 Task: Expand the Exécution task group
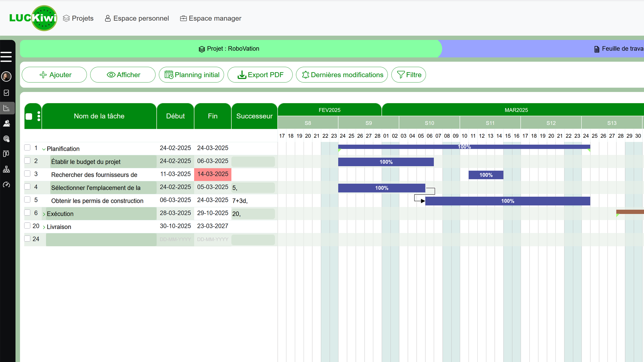pos(44,214)
